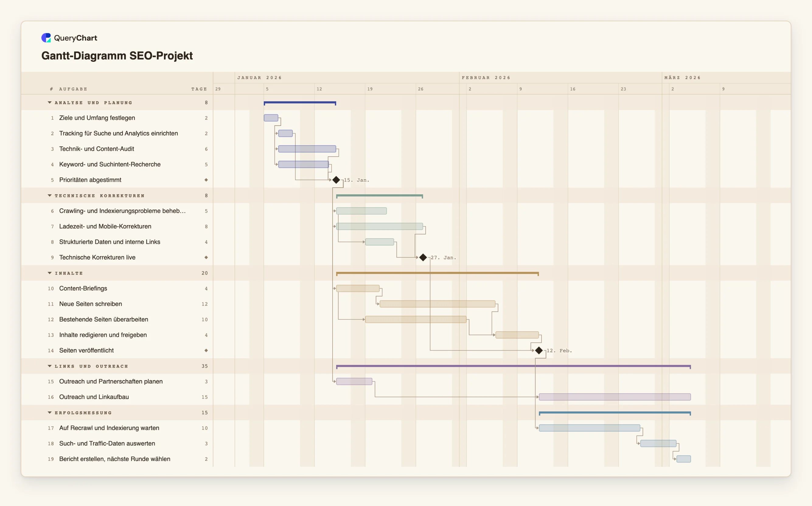Select the Technik- und Content-Audit gantt bar

(x=307, y=149)
